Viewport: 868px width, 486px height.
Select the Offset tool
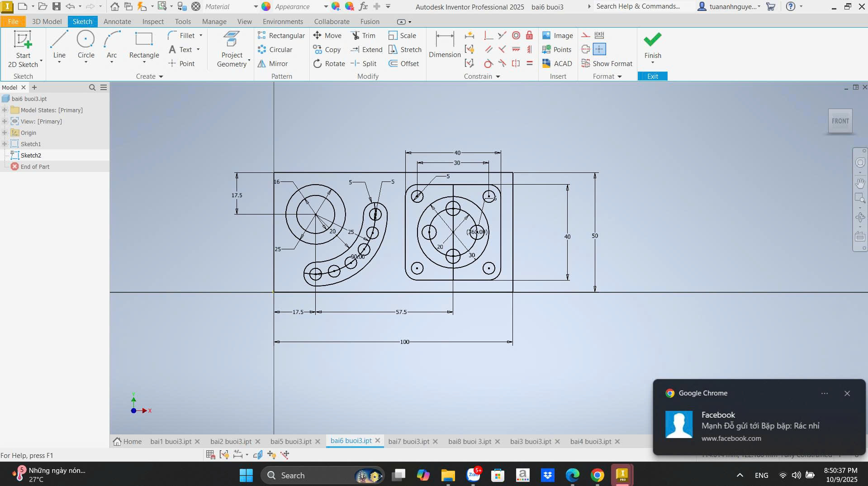point(404,64)
